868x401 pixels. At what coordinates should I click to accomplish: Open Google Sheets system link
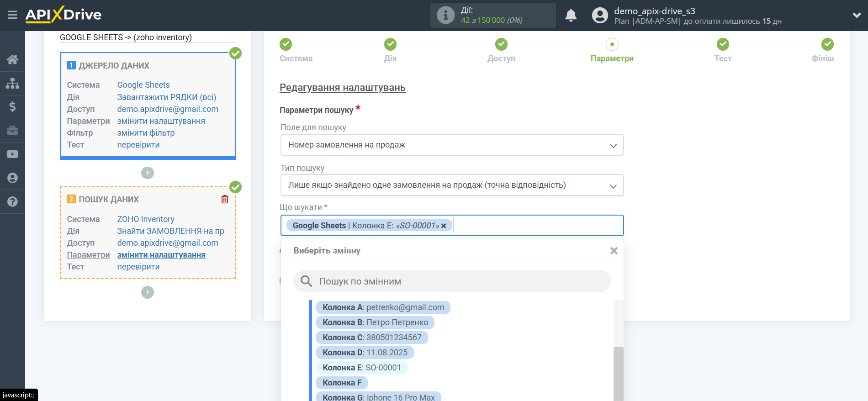pyautogui.click(x=143, y=85)
